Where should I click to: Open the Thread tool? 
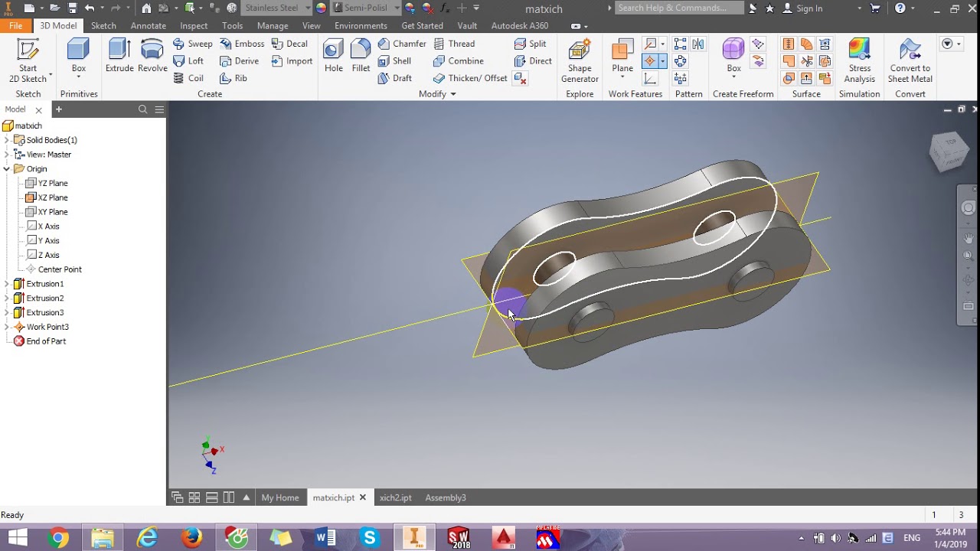(455, 44)
